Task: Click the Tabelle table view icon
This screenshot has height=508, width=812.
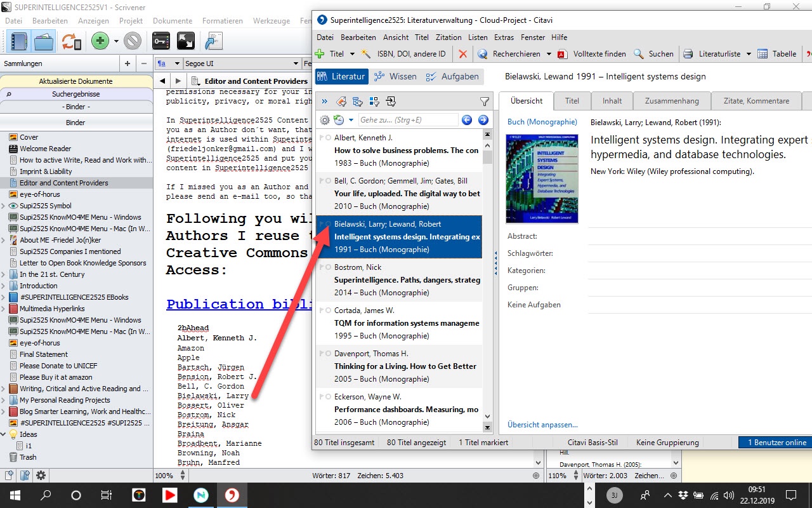Action: click(x=763, y=54)
